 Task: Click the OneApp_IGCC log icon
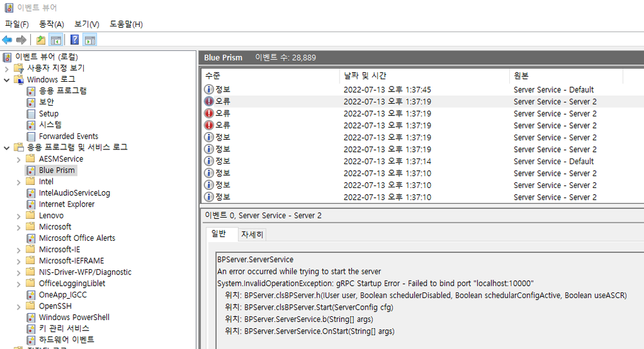click(31, 295)
